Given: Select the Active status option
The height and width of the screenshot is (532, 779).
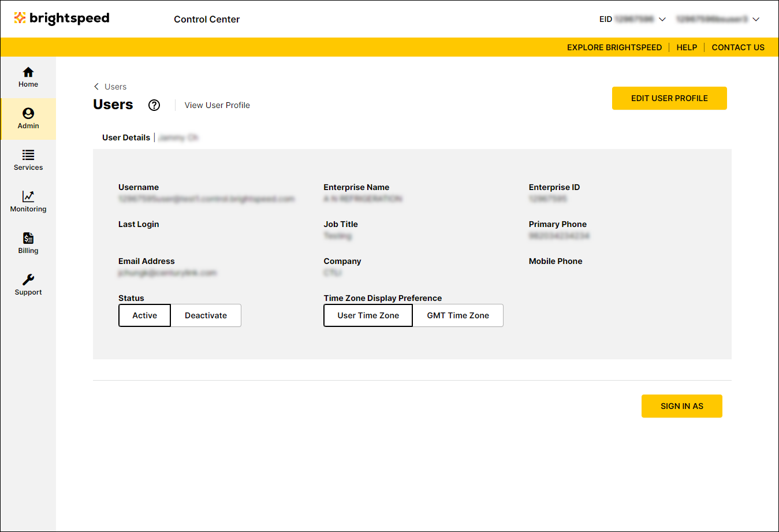Looking at the screenshot, I should click(144, 315).
